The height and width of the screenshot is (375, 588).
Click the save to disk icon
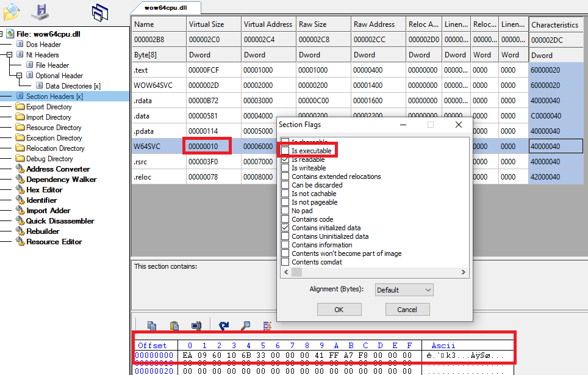[40, 12]
